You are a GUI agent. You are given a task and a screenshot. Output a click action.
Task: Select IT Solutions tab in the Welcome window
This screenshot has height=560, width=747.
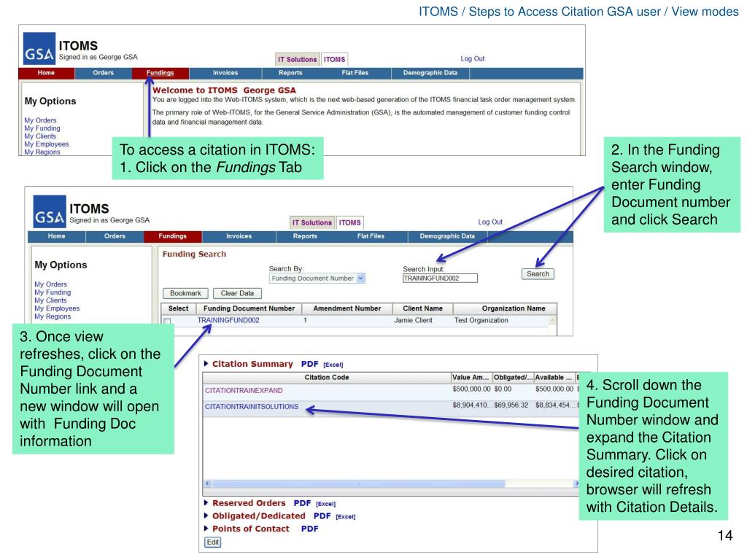tap(298, 60)
